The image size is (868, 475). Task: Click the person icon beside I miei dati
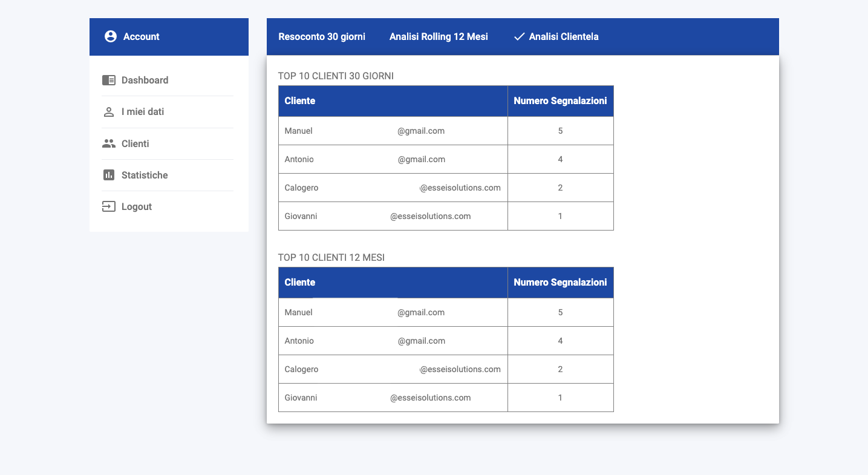109,112
